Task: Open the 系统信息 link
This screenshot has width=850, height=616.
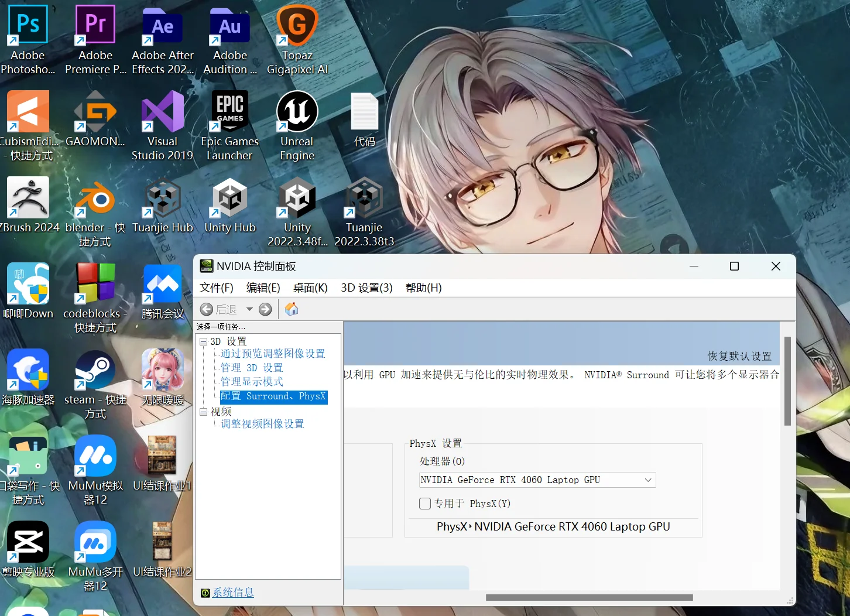Action: coord(233,593)
